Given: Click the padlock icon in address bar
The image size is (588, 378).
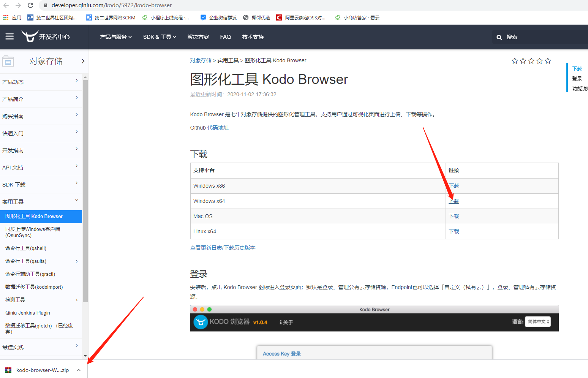Looking at the screenshot, I should 46,5.
